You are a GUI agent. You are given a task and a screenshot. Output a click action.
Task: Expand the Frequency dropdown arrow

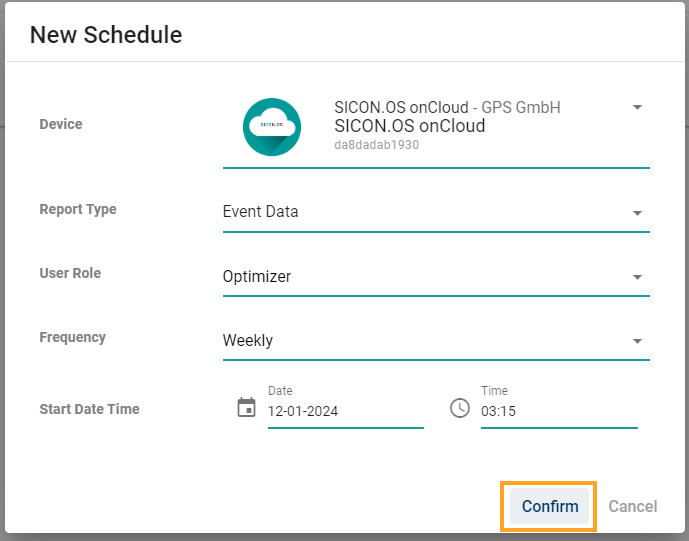coord(637,341)
